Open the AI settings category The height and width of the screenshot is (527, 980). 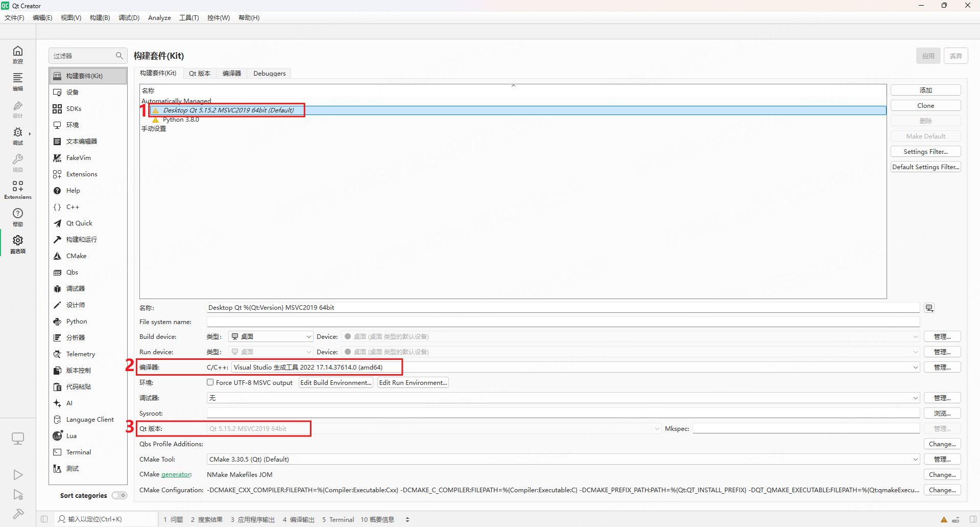88,403
